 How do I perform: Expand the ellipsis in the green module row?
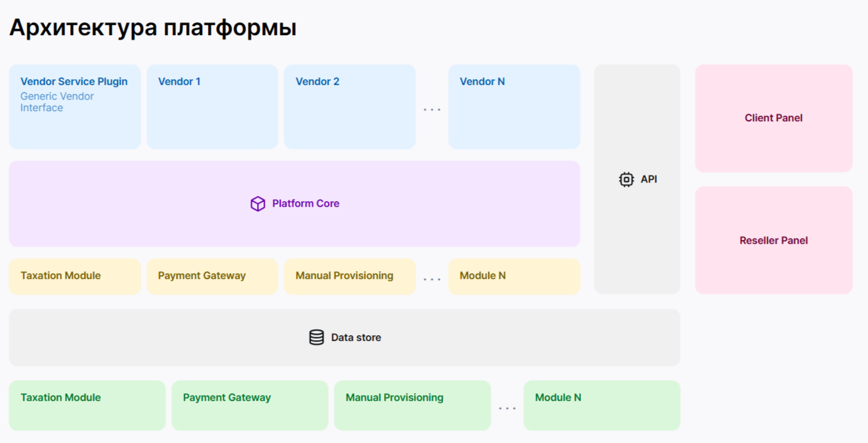[x=507, y=409]
